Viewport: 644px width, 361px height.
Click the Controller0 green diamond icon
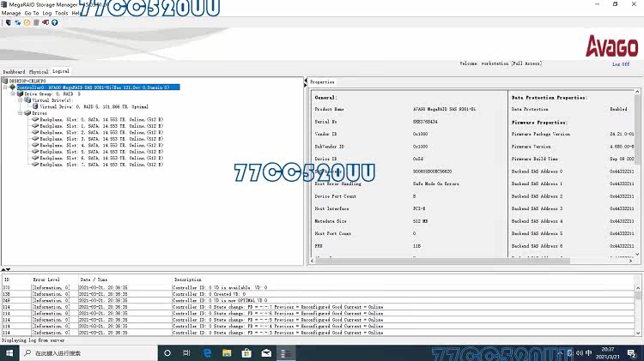pyautogui.click(x=12, y=87)
